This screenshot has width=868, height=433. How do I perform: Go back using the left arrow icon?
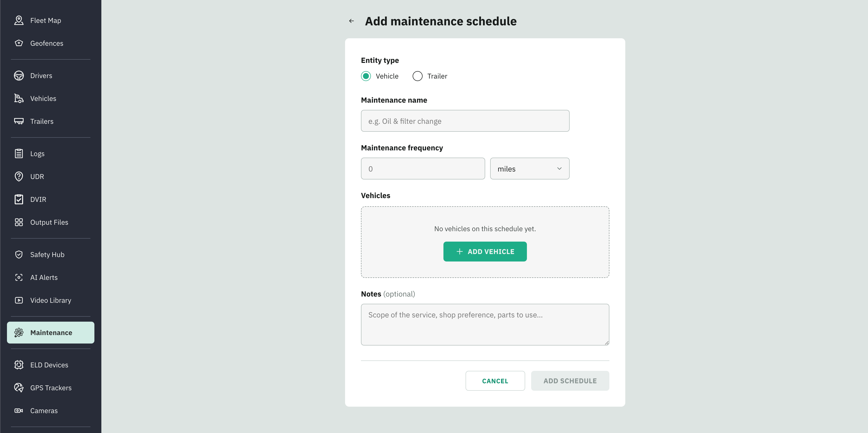pyautogui.click(x=352, y=21)
